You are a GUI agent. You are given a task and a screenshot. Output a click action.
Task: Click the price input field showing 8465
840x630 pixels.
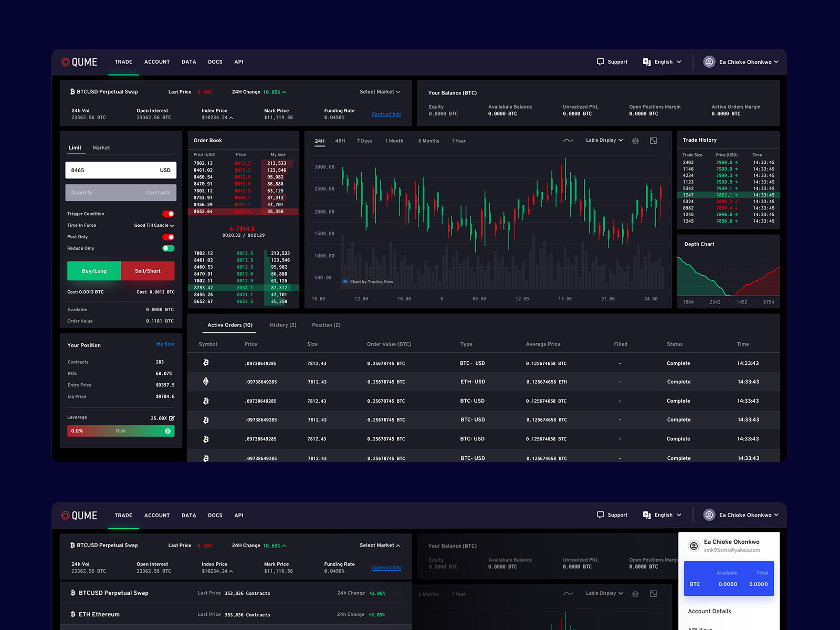point(121,170)
